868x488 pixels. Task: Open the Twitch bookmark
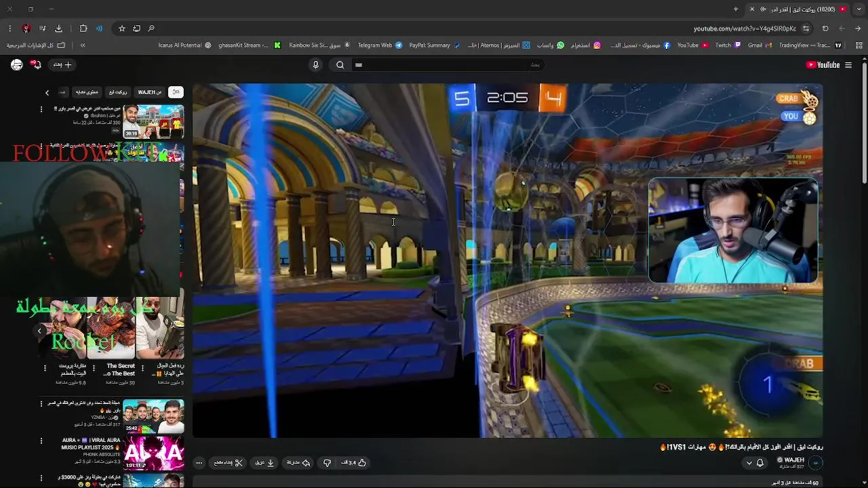pos(728,45)
